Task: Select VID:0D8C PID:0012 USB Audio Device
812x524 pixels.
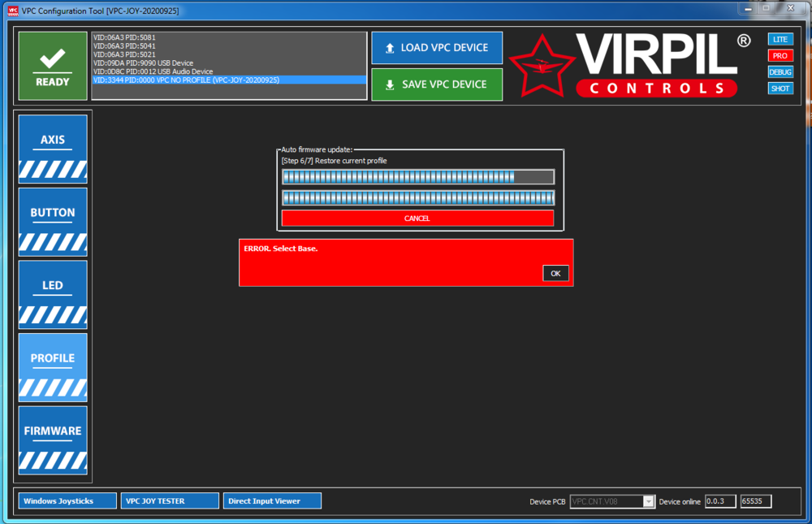Action: coord(229,71)
